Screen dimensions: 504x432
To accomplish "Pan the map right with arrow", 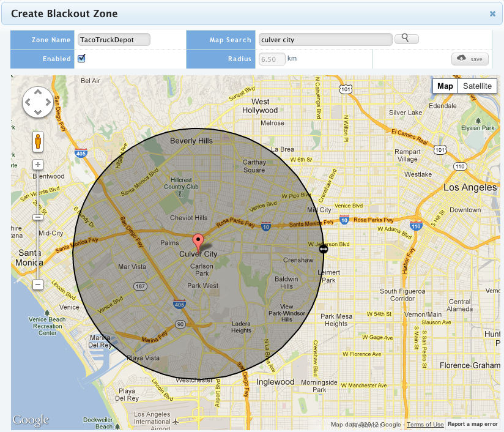I will pyautogui.click(x=48, y=102).
